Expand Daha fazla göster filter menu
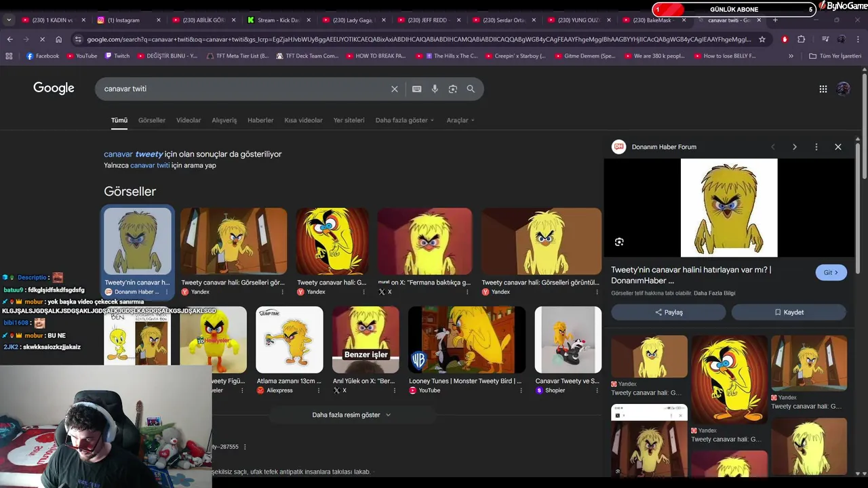Screen dimensions: 868x488 [x=405, y=120]
